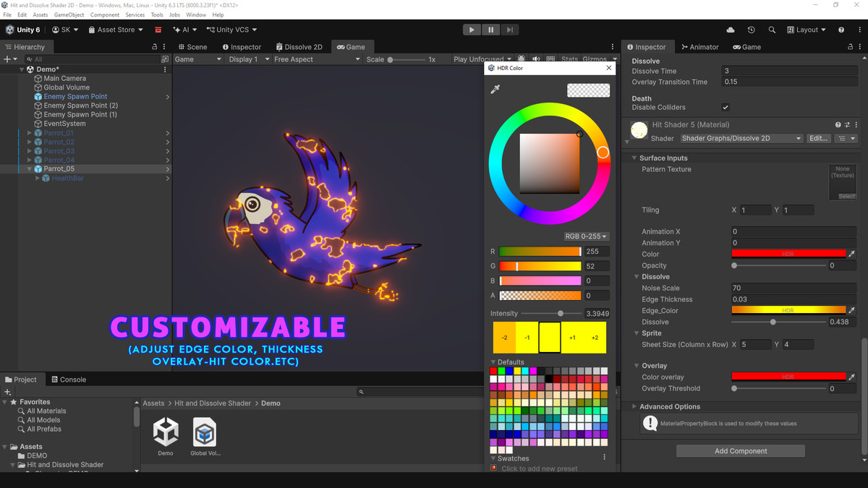Screen dimensions: 868x488
Task: Open the Hit Shader 5 material presets icon
Action: click(847, 125)
